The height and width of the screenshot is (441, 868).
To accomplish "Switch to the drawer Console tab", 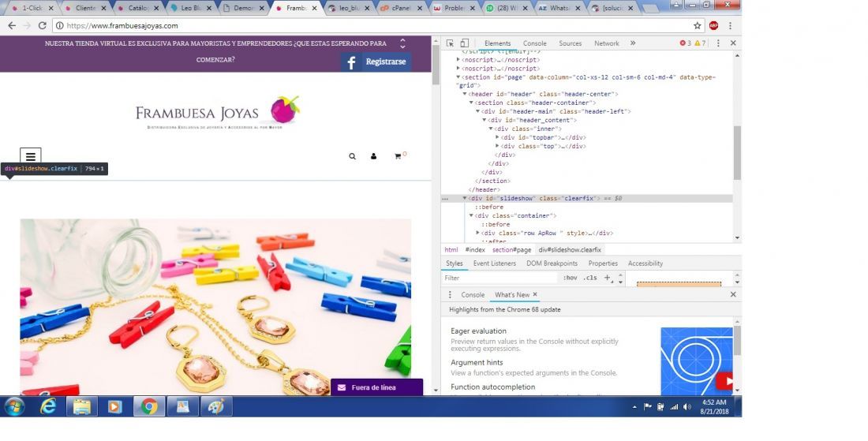I will point(473,295).
